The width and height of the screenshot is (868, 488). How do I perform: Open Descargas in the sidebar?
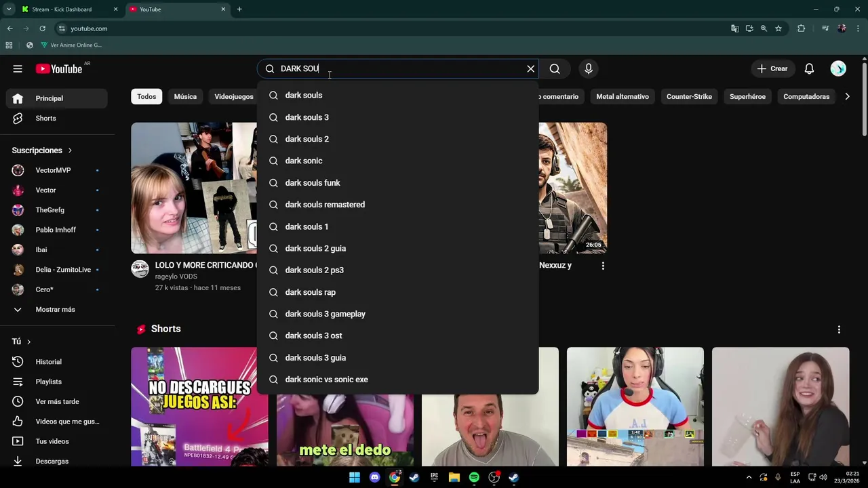(57, 461)
